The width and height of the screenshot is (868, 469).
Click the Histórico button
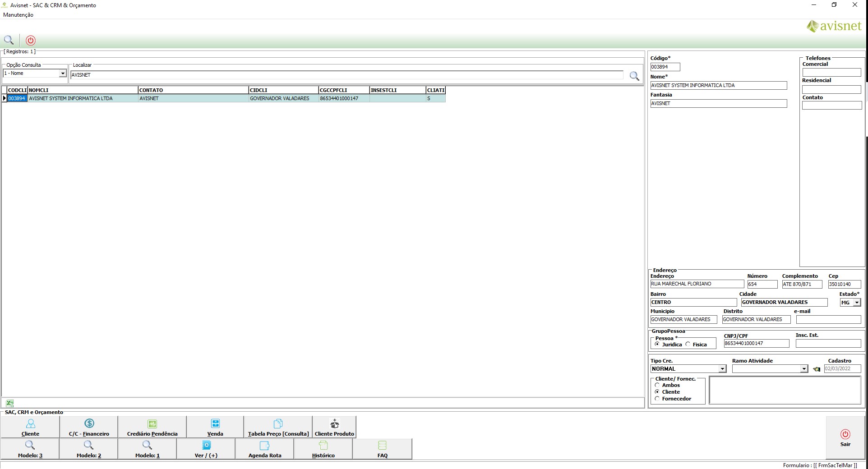click(323, 449)
